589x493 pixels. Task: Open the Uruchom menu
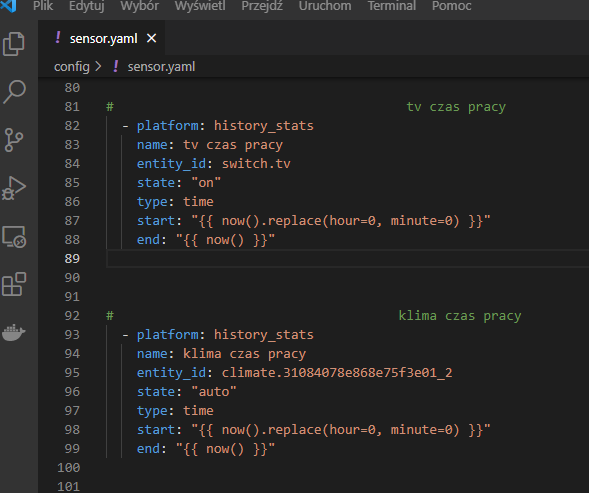(x=325, y=6)
